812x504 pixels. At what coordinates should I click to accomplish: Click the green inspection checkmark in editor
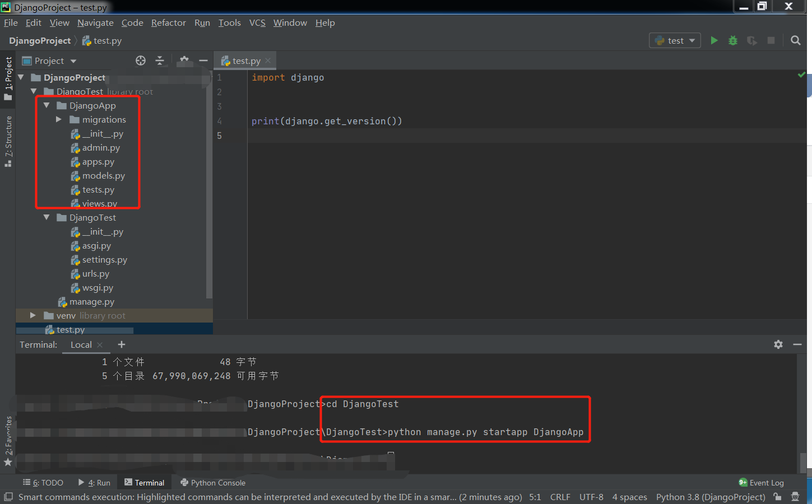point(801,74)
